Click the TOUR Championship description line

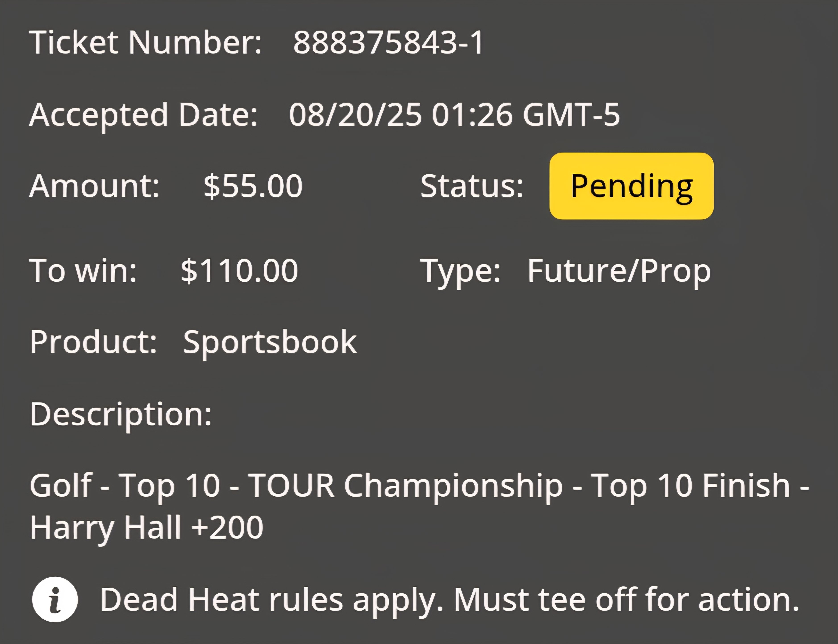coord(420,486)
